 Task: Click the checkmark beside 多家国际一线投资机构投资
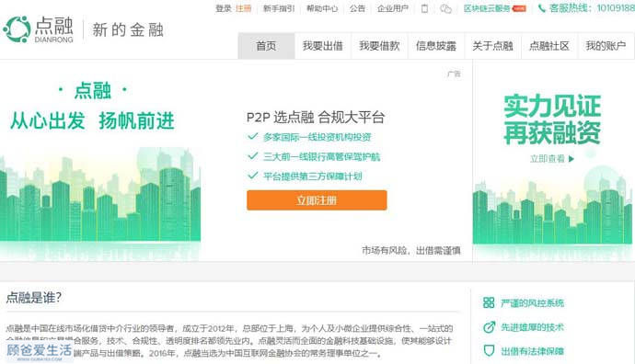coord(253,136)
